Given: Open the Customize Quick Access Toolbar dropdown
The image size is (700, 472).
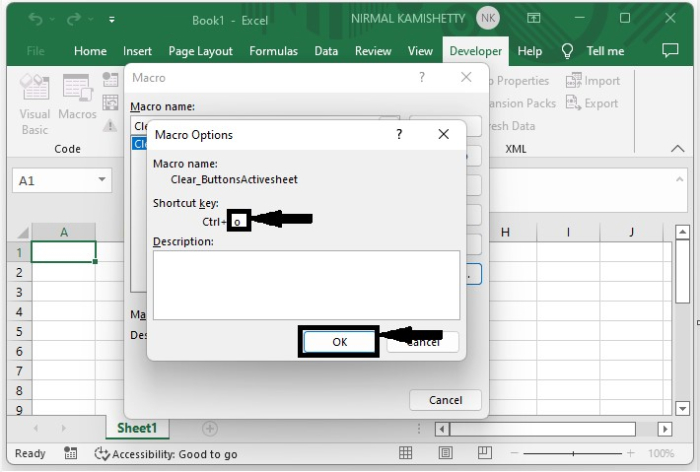Looking at the screenshot, I should [x=112, y=20].
